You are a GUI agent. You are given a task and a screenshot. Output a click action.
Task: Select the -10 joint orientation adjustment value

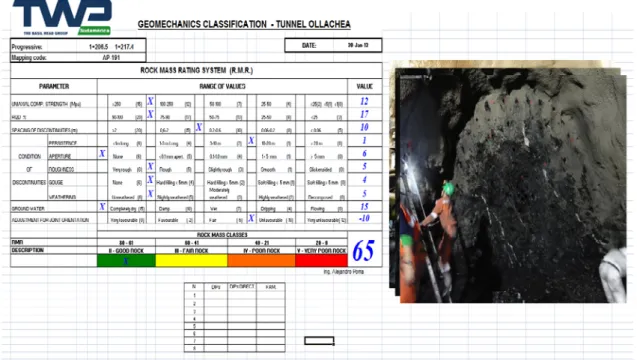[x=364, y=218]
